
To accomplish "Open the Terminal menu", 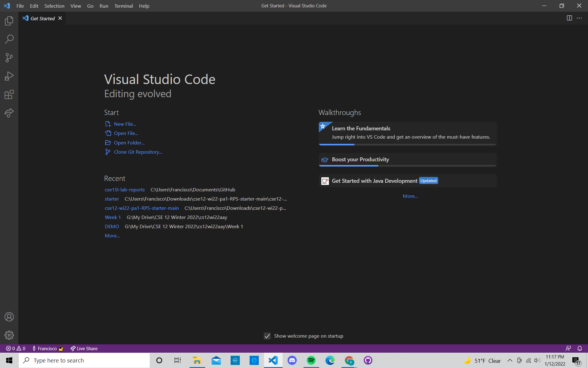I will click(123, 6).
